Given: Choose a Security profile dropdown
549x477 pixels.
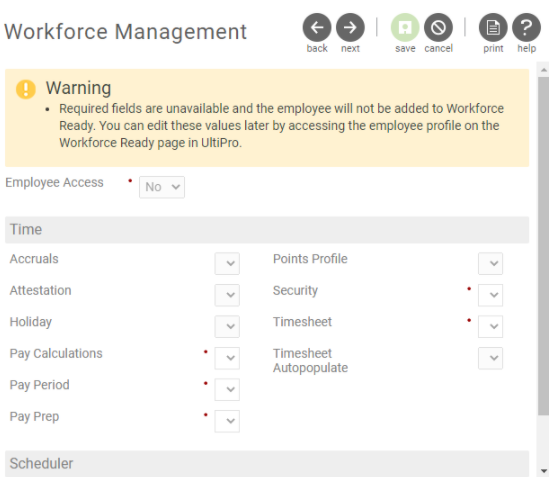Looking at the screenshot, I should pos(491,295).
